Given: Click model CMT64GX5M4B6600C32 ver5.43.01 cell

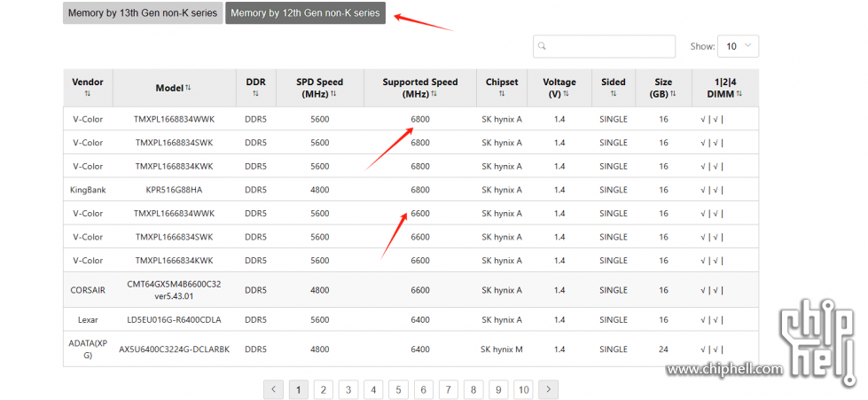Looking at the screenshot, I should 175,290.
